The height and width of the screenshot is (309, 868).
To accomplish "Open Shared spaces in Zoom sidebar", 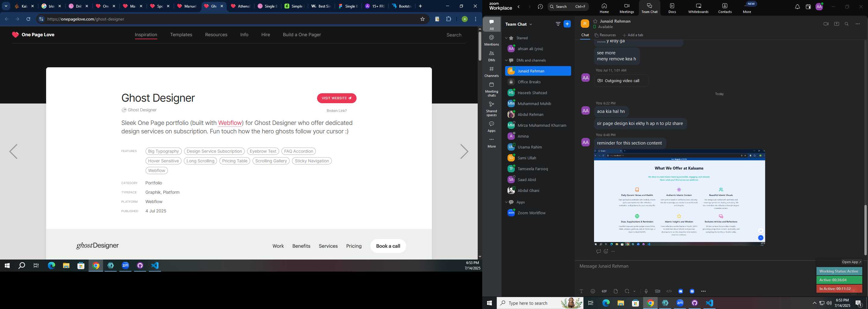I will click(x=492, y=109).
